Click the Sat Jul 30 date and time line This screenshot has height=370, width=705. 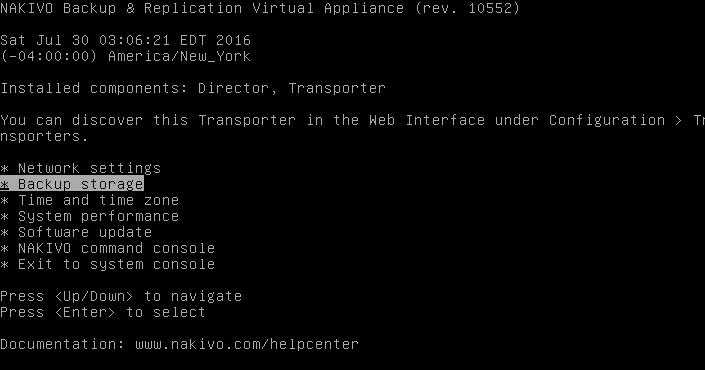click(125, 40)
